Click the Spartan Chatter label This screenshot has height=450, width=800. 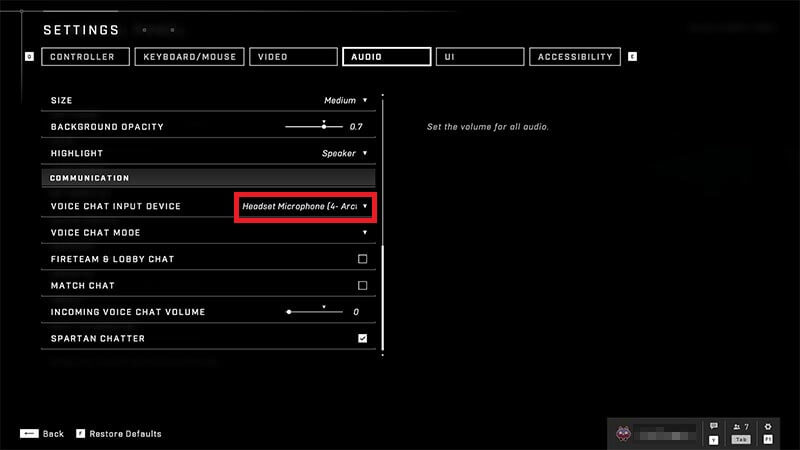[x=97, y=338]
